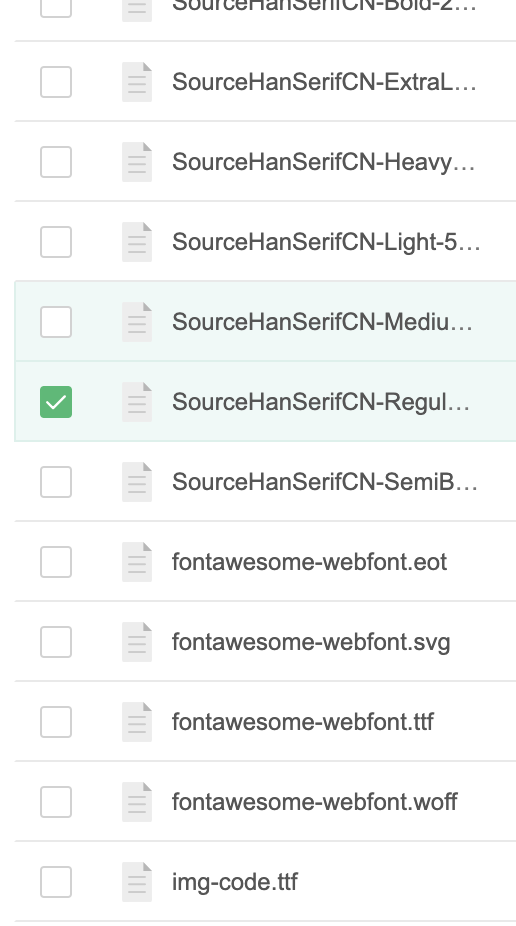Image resolution: width=516 pixels, height=926 pixels.
Task: Click file icon for fontawesome-webfont.woff
Action: tap(137, 802)
